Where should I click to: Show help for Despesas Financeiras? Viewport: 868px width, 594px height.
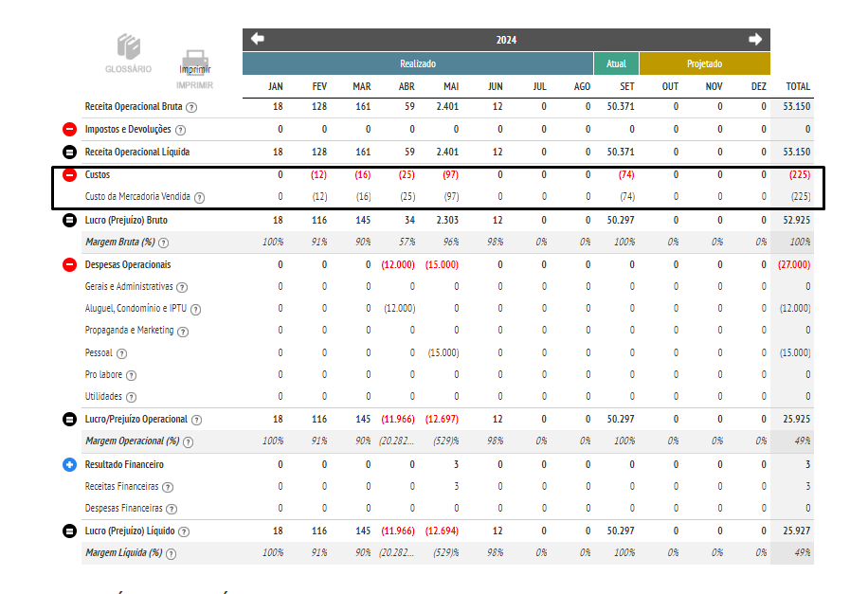coord(172,510)
